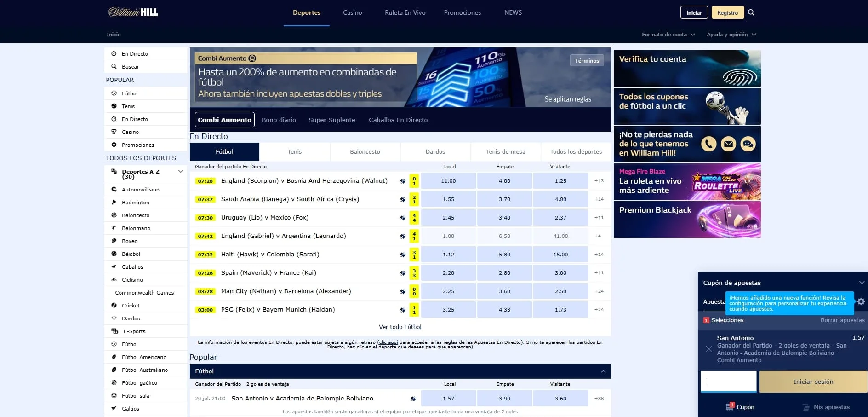Open the search magnifier in header
This screenshot has width=868, height=417.
click(751, 12)
